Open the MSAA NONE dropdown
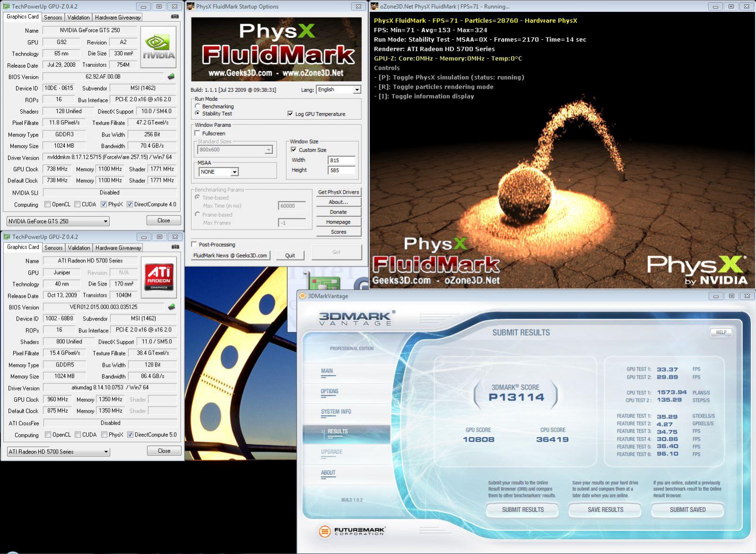Image resolution: width=756 pixels, height=554 pixels. click(219, 172)
